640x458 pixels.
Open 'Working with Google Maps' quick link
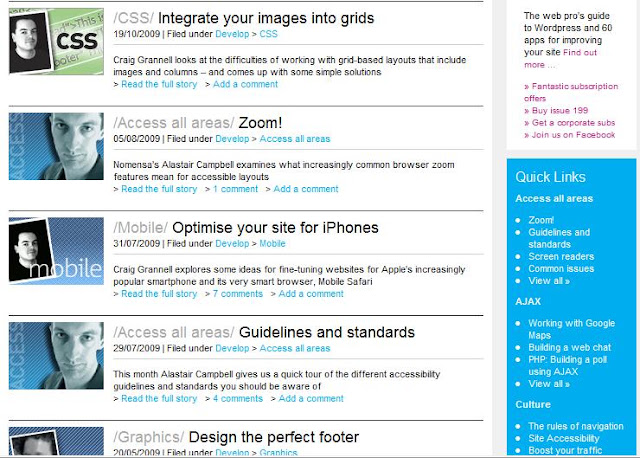[571, 329]
